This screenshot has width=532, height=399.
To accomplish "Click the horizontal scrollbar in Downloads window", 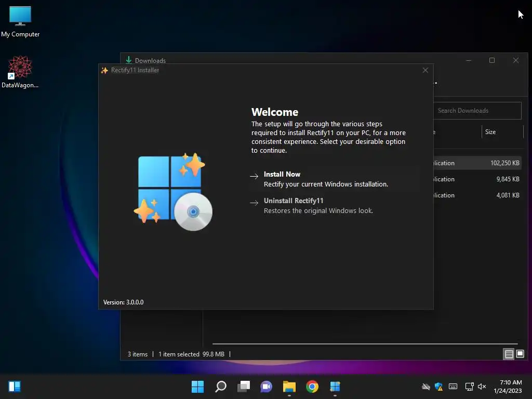I will (x=365, y=344).
